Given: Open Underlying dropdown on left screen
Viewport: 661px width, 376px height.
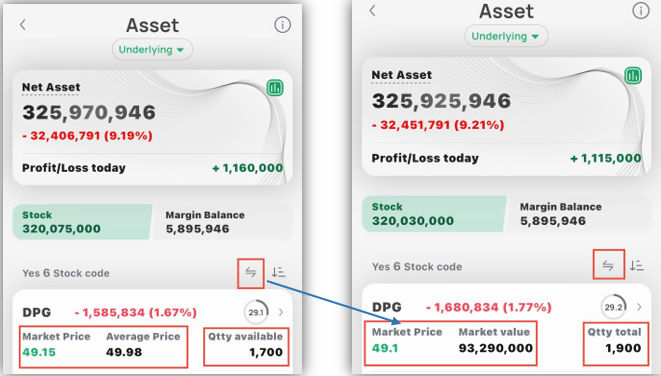Looking at the screenshot, I should point(152,50).
